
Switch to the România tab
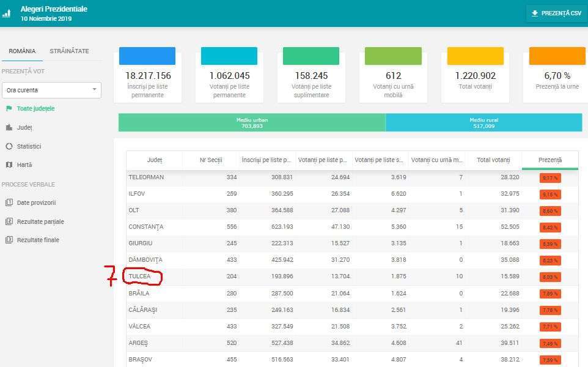(x=22, y=51)
